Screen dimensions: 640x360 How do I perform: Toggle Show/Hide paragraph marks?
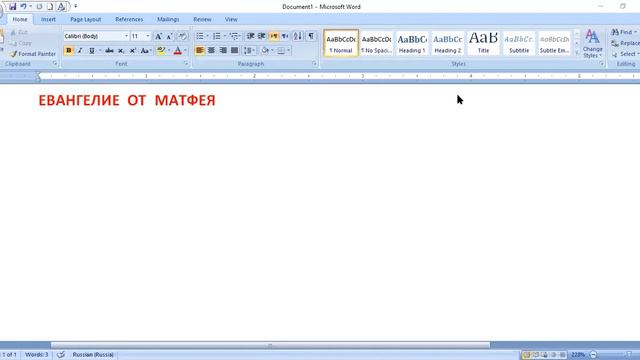311,36
